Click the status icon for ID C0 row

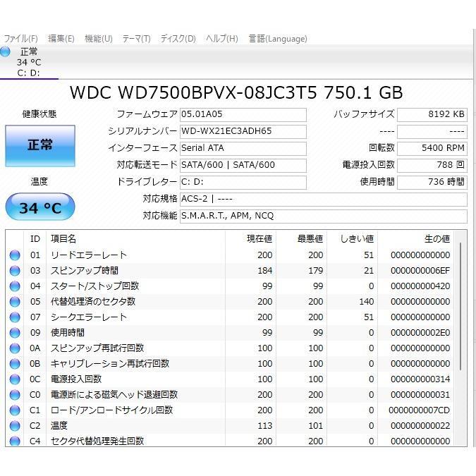tap(15, 395)
